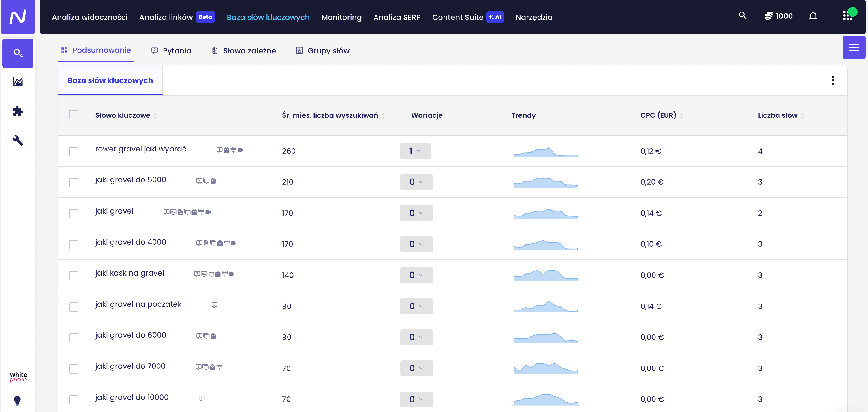
Task: Open the notifications bell
Action: 813,16
